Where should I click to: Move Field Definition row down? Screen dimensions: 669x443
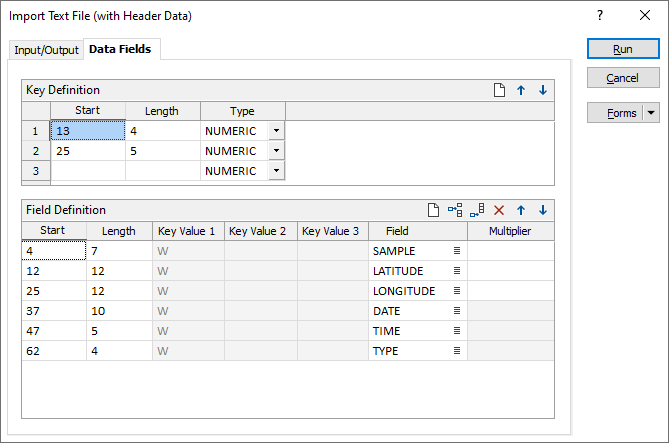click(543, 210)
